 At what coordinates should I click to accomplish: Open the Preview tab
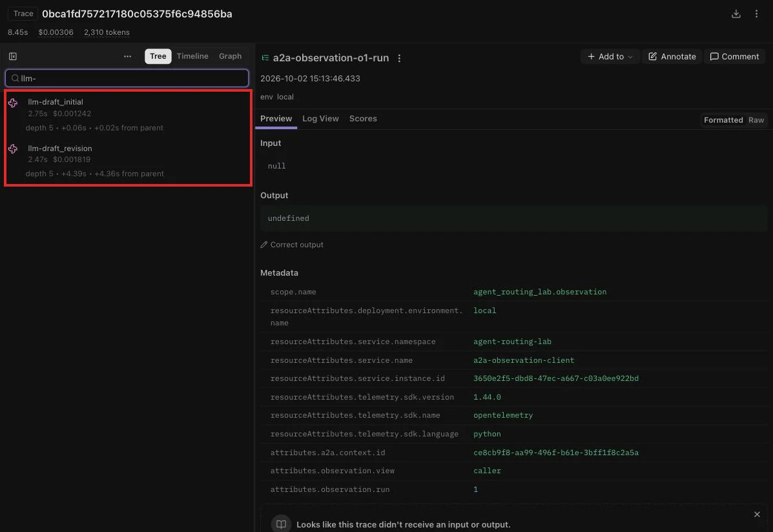click(x=276, y=118)
